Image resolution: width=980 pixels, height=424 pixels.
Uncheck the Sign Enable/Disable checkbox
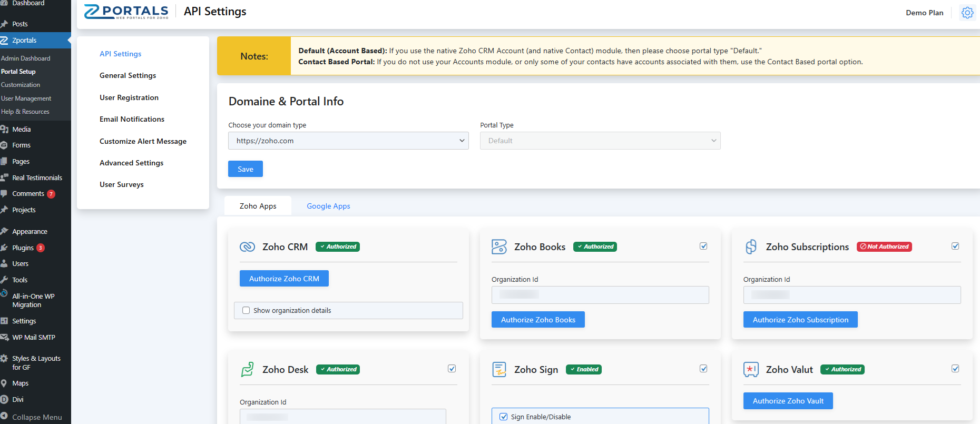(503, 417)
